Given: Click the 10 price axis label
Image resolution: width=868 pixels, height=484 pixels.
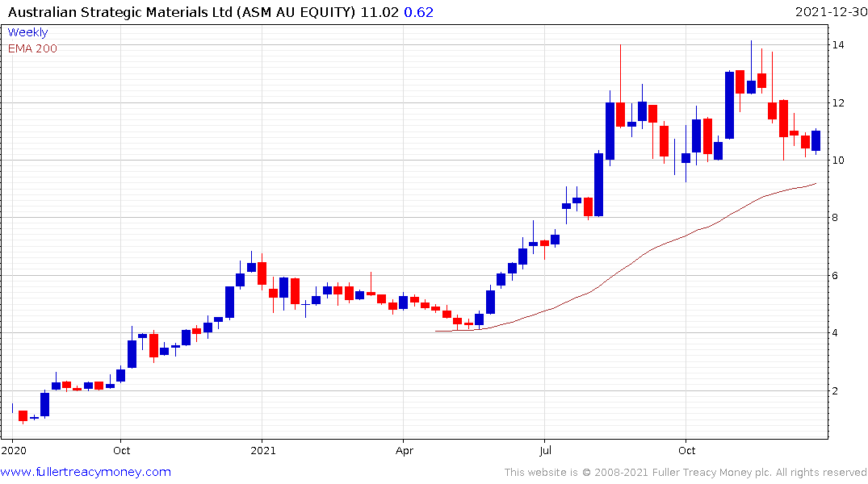Looking at the screenshot, I should [x=837, y=161].
